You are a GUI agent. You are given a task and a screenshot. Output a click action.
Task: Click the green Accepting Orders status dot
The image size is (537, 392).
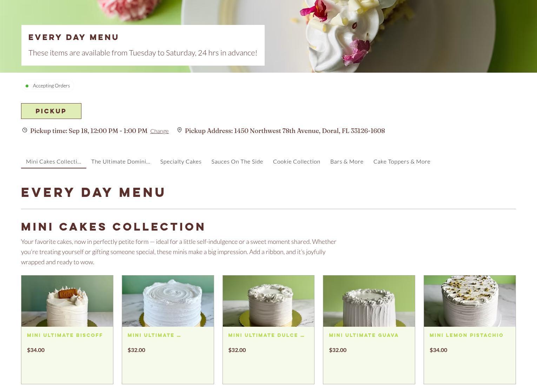click(27, 86)
